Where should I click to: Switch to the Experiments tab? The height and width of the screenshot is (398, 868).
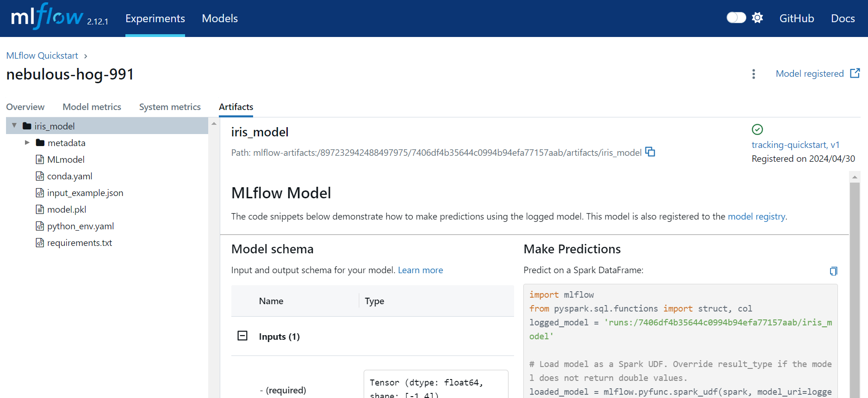click(155, 18)
